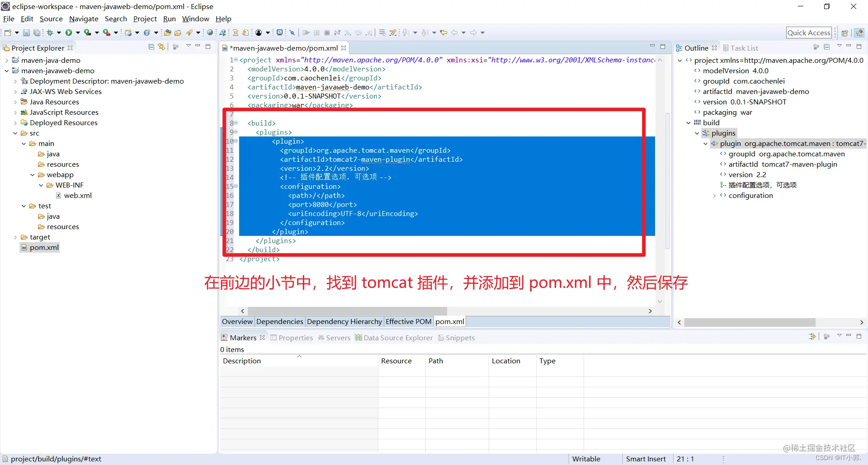This screenshot has height=465, width=868.
Task: Open the Navigate menu
Action: click(x=84, y=19)
